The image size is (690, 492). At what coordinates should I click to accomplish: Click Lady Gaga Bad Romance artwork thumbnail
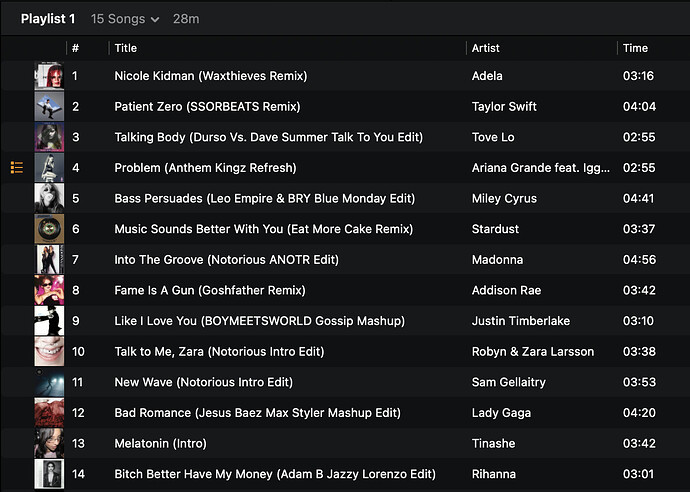49,413
